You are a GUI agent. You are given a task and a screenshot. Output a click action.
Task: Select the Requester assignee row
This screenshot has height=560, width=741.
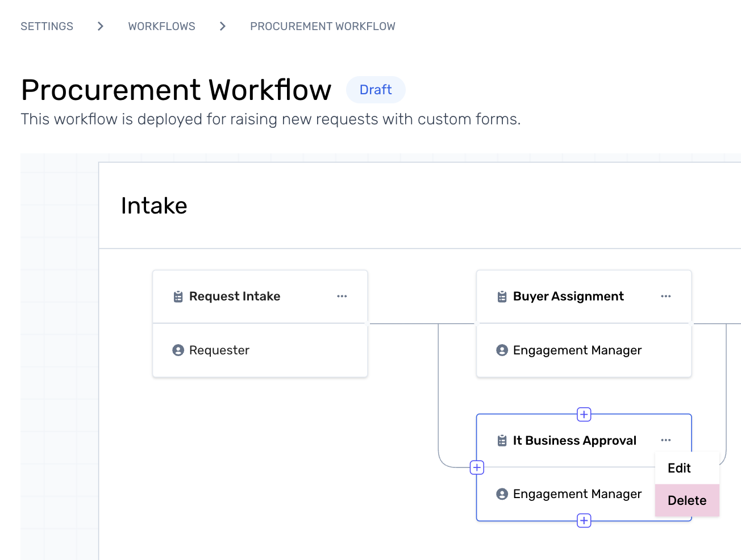(260, 350)
